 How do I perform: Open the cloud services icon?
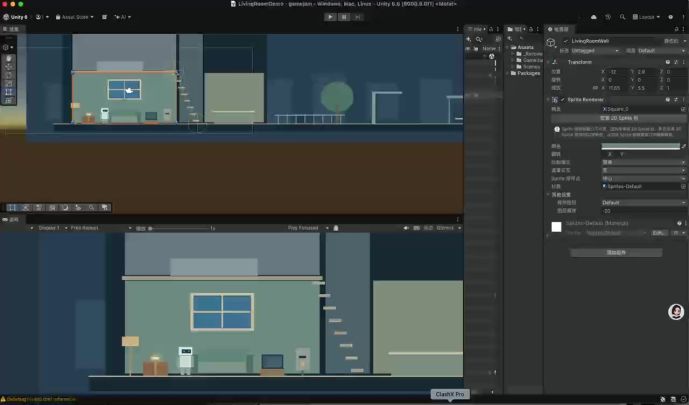point(594,17)
